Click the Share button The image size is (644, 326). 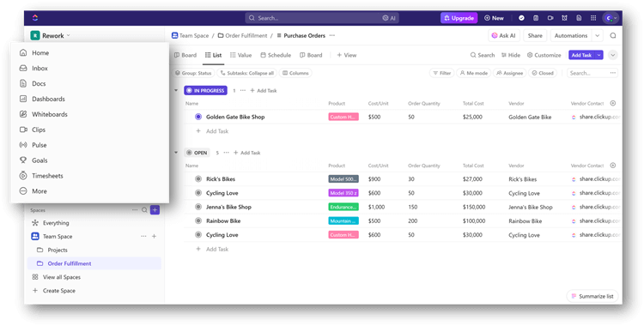click(535, 36)
